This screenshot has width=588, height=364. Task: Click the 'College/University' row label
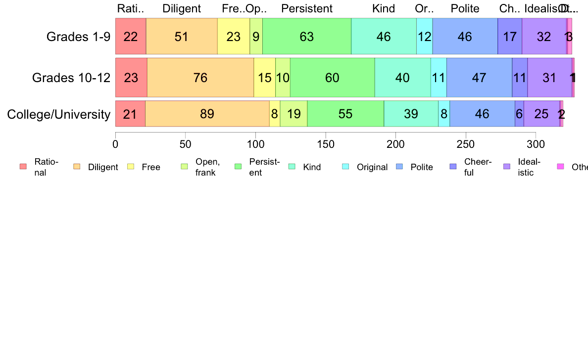[58, 115]
